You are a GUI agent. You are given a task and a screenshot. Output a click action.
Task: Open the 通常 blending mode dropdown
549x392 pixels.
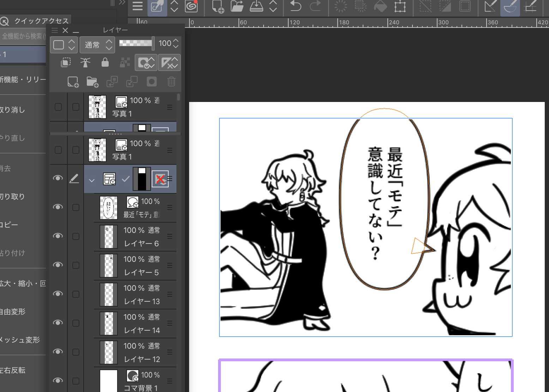pyautogui.click(x=97, y=45)
